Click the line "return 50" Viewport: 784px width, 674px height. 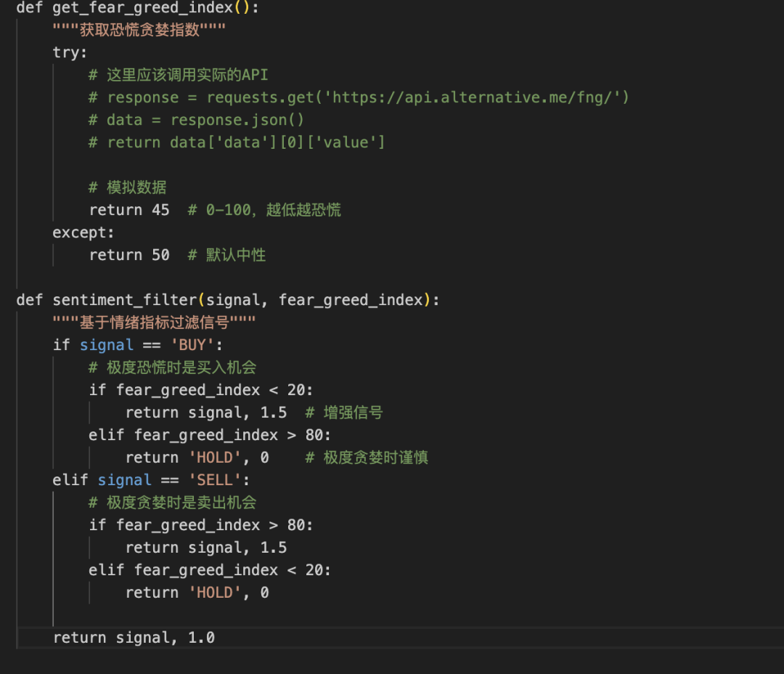[129, 255]
